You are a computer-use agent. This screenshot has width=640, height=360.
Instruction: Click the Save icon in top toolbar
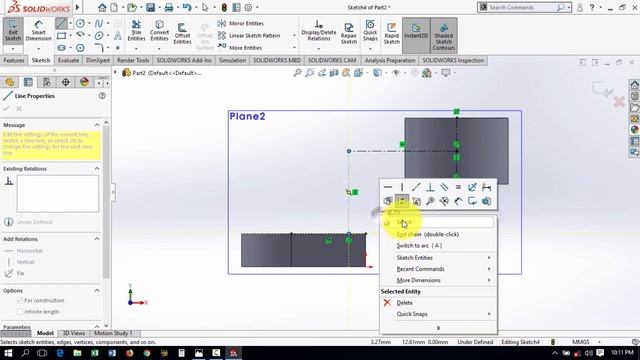(x=151, y=7)
